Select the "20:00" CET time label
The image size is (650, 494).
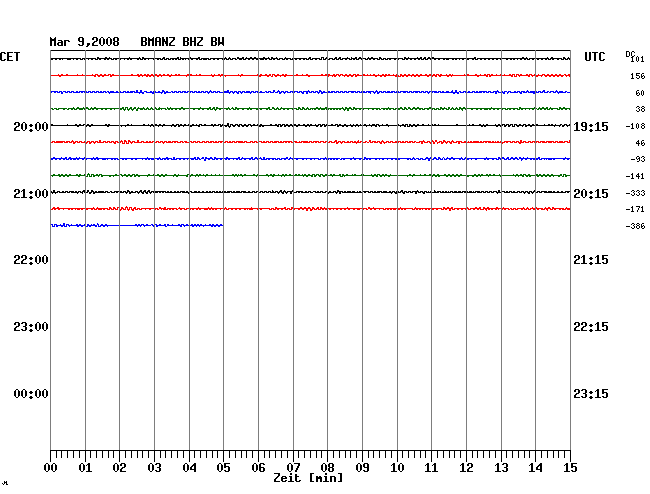click(31, 127)
